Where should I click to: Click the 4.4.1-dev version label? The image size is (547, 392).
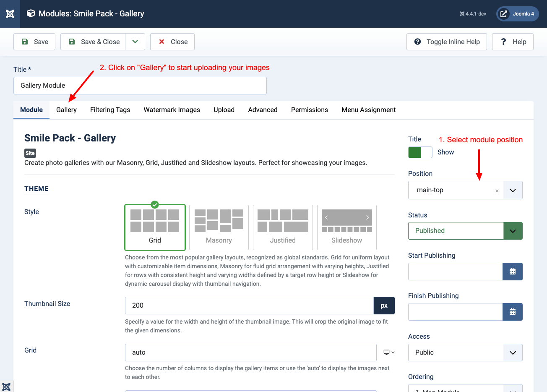tap(473, 14)
